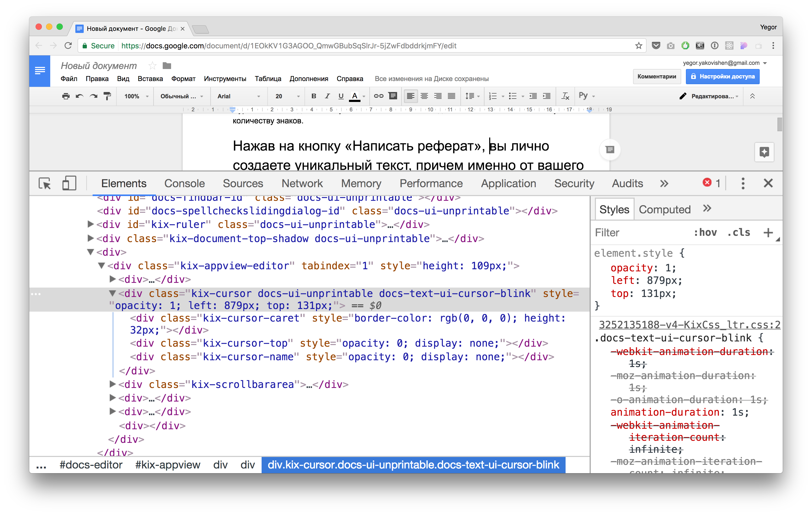Switch to Computed styles tab

coord(665,210)
